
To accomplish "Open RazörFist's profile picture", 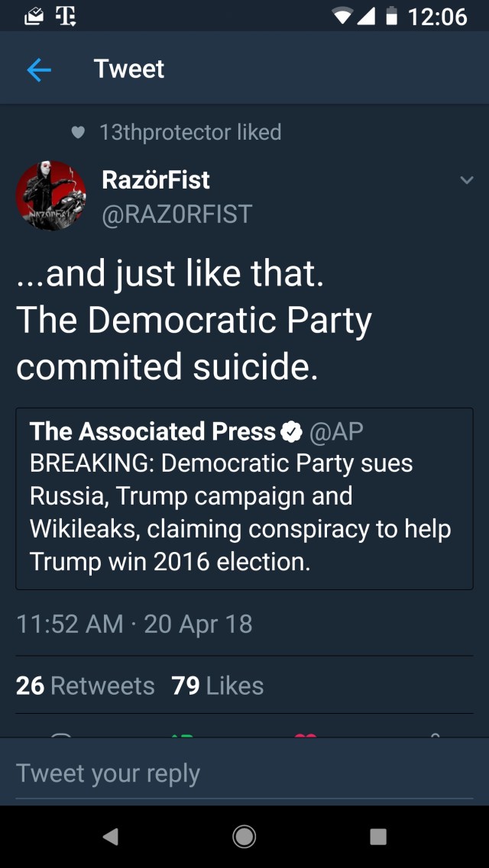I will pos(51,195).
